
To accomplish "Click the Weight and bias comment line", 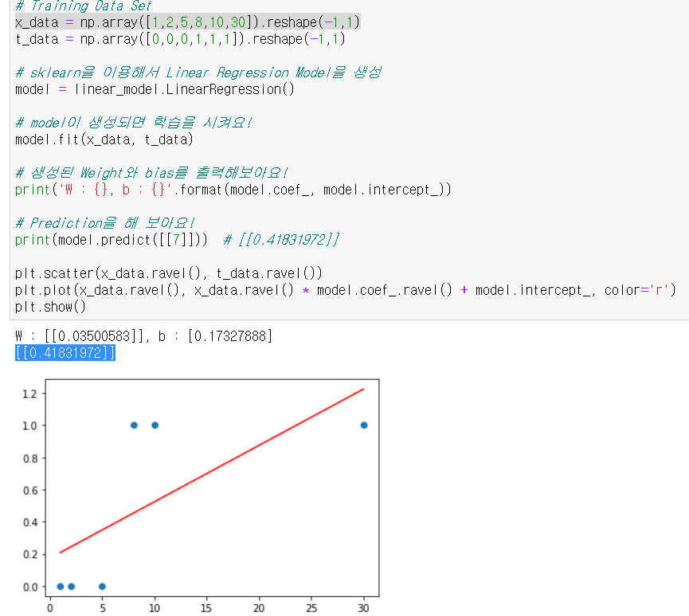I will point(152,172).
